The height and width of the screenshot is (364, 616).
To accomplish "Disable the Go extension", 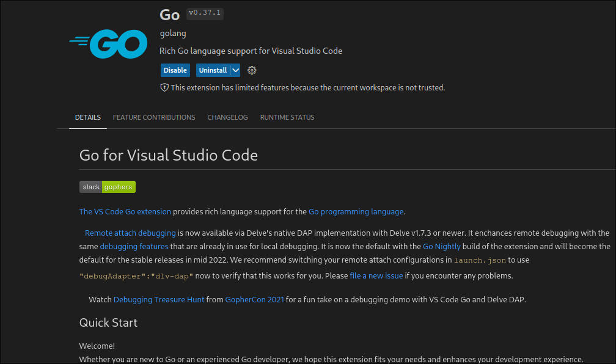I will (175, 70).
